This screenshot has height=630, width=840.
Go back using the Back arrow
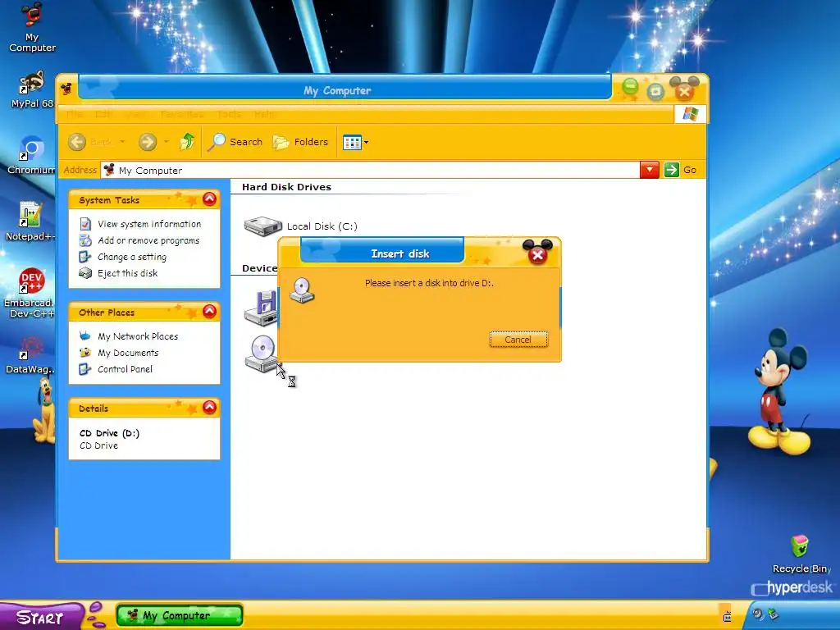pyautogui.click(x=77, y=142)
